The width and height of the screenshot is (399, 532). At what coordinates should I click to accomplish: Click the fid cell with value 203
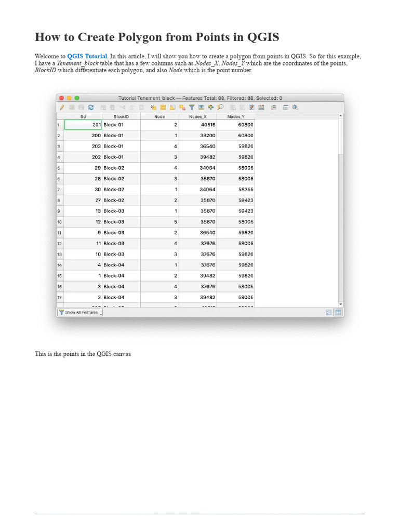pos(83,146)
